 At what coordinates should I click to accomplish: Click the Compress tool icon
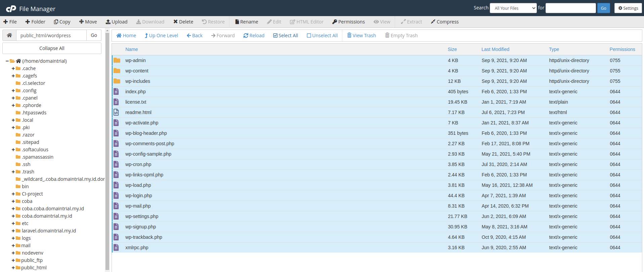[x=433, y=22]
